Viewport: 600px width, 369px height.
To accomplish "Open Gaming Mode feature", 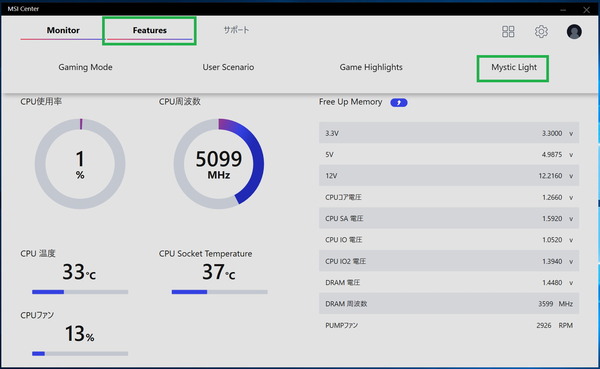I will point(85,67).
